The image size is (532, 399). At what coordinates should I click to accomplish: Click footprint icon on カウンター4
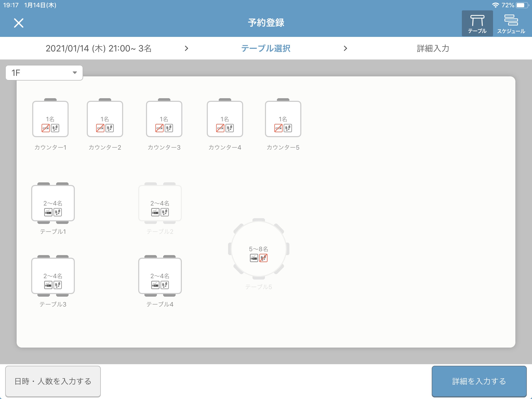pyautogui.click(x=230, y=128)
